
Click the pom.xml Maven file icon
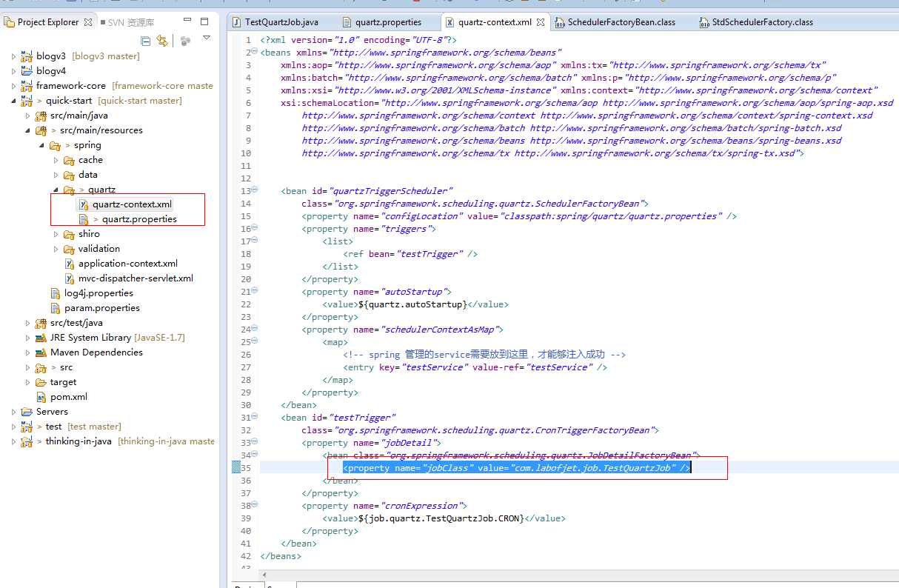coord(41,397)
